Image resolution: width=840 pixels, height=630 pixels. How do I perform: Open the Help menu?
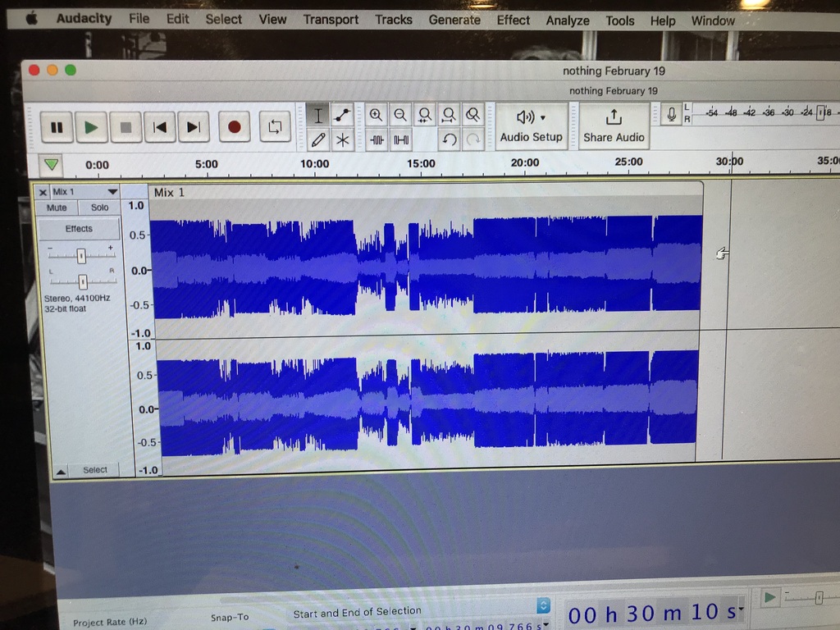663,21
